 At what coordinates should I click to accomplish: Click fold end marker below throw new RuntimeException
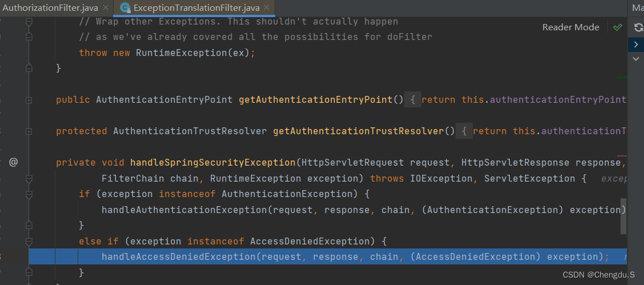pos(29,68)
